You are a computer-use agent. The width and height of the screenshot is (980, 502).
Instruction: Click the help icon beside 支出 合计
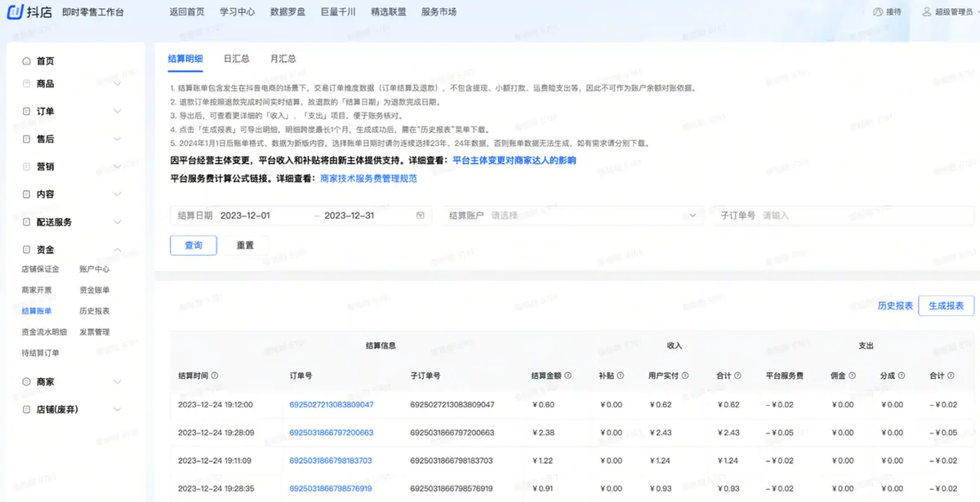tap(951, 375)
